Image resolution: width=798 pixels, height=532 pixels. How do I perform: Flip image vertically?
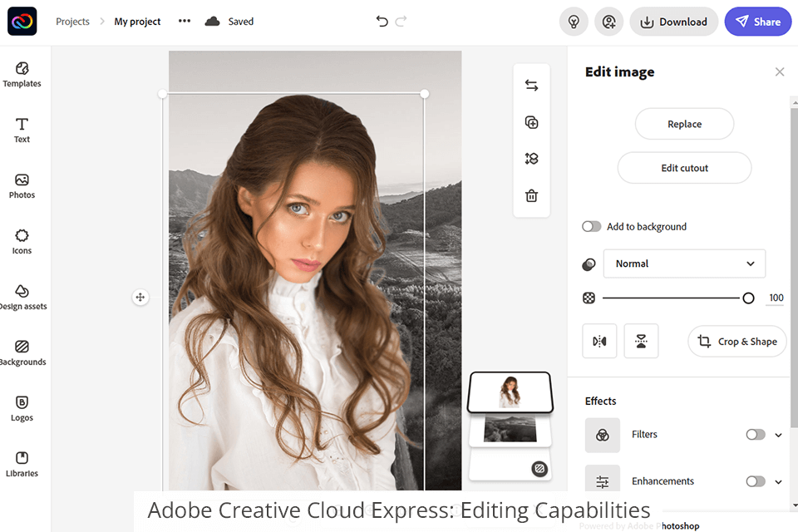click(641, 341)
